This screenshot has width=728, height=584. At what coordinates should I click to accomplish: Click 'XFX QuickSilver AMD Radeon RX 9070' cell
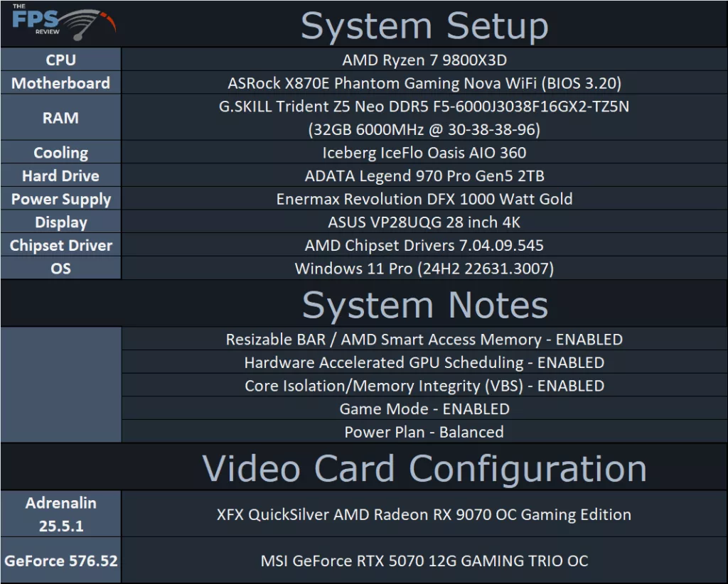(424, 514)
